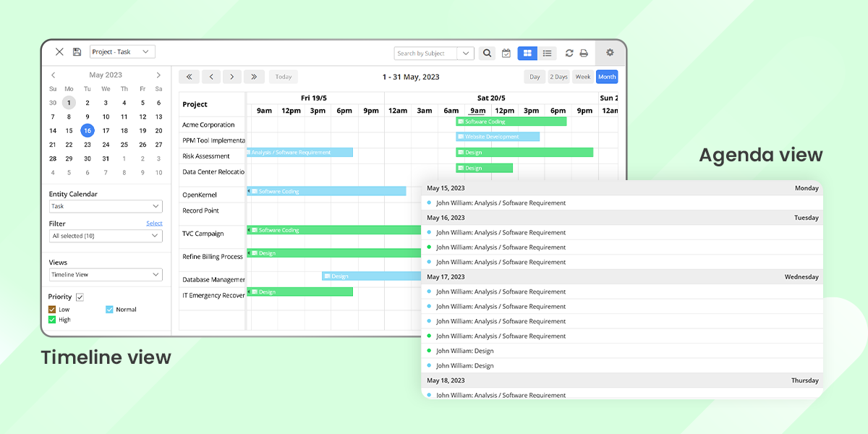This screenshot has width=868, height=434.
Task: Open Acme Corporation Software Coding task bar
Action: [x=511, y=122]
